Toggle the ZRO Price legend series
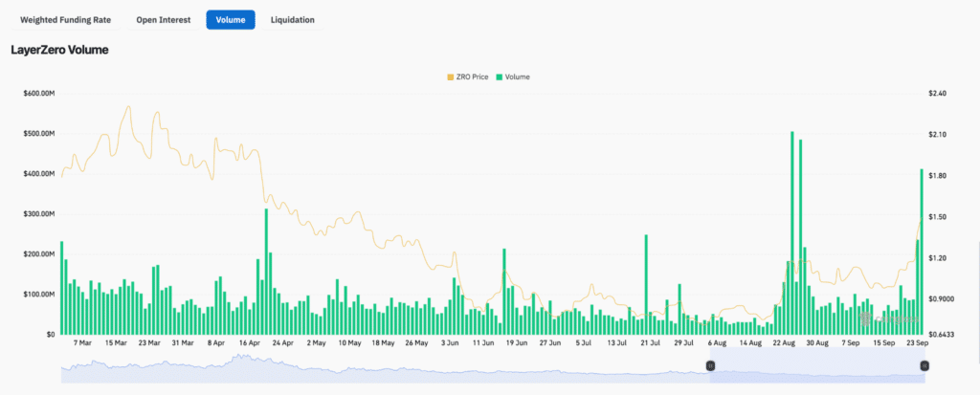This screenshot has height=395, width=980. [x=467, y=77]
